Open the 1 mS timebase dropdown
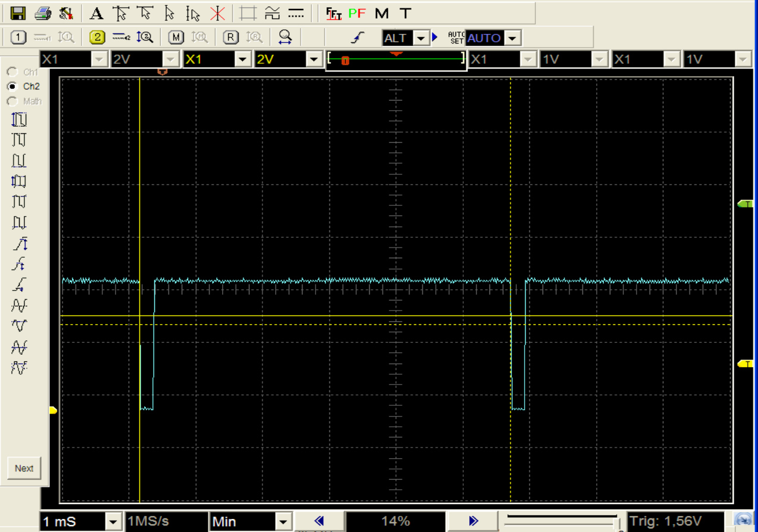 [x=113, y=522]
